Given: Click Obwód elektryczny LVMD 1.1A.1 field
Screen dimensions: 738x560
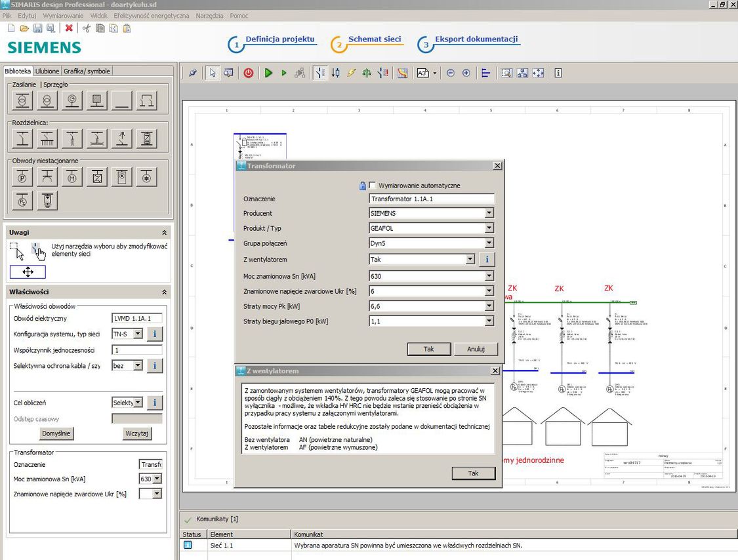Looking at the screenshot, I should pyautogui.click(x=137, y=319).
